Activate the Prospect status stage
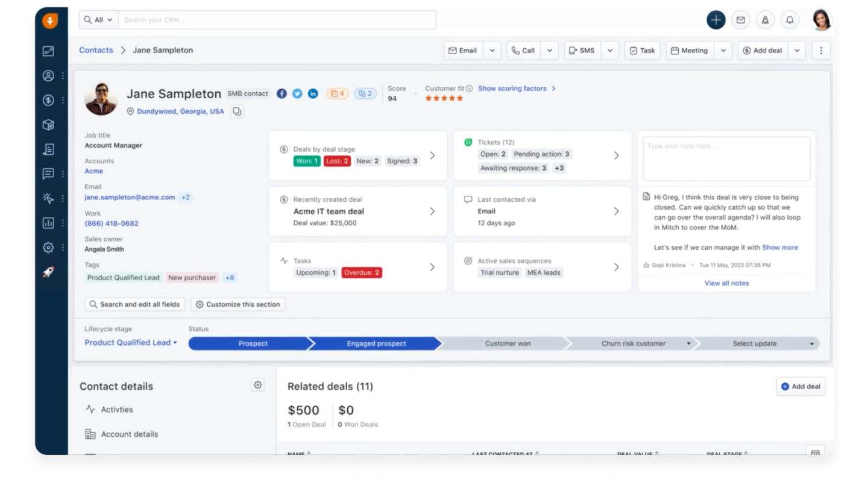The height and width of the screenshot is (488, 868). point(253,343)
